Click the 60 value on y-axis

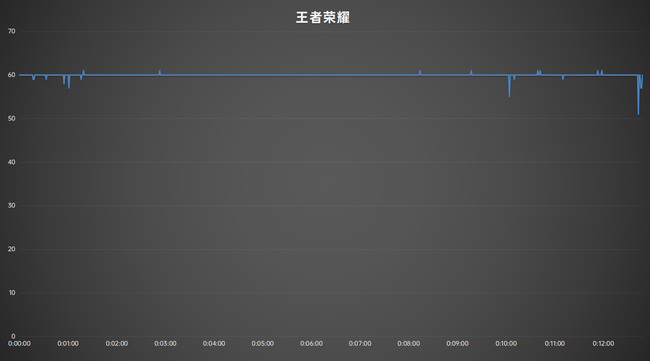12,75
